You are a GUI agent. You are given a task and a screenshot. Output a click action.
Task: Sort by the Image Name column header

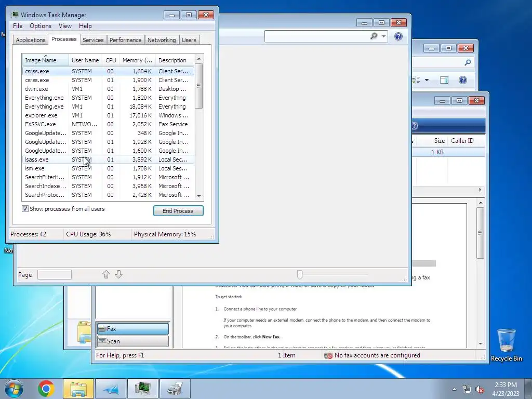pos(46,60)
